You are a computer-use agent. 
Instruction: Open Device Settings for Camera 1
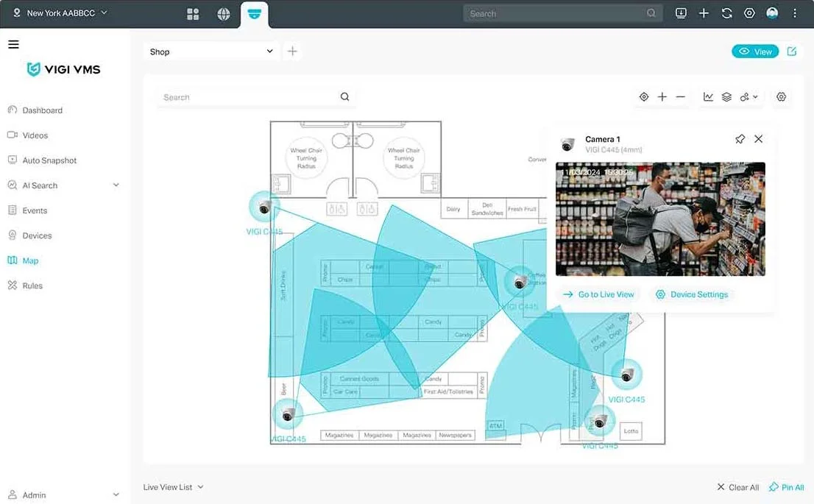click(692, 294)
